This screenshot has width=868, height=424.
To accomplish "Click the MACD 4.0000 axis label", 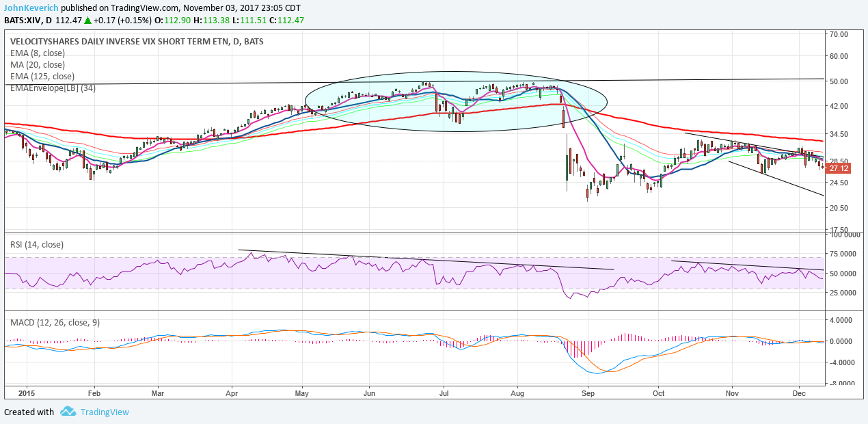I will click(x=841, y=320).
